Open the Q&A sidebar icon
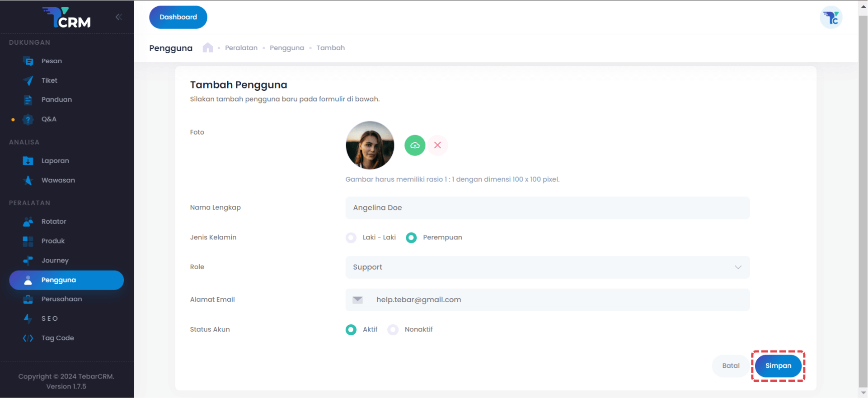This screenshot has width=868, height=398. point(28,119)
